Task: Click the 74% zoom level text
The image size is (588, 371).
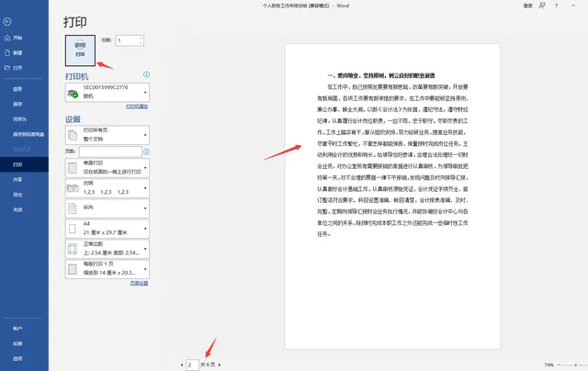Action: coord(549,365)
